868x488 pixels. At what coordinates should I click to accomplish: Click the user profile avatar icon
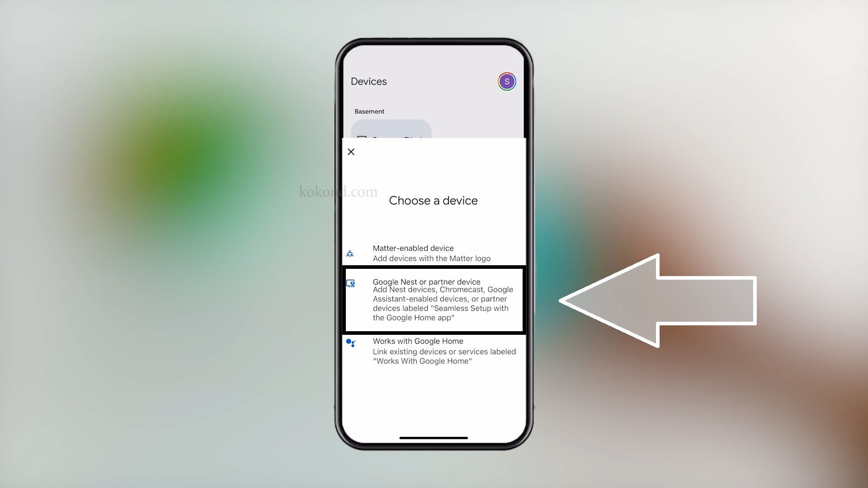click(x=506, y=82)
